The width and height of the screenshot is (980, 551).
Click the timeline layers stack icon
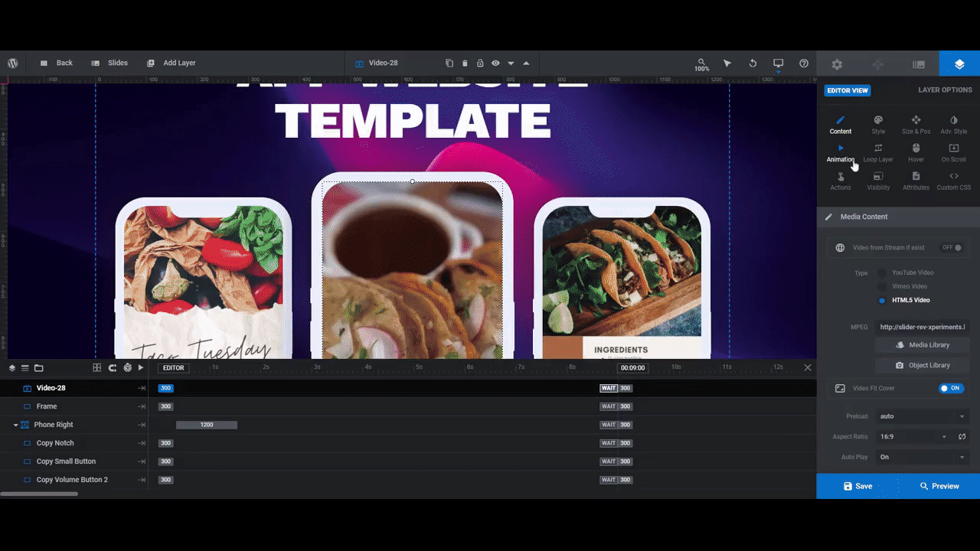(12, 368)
